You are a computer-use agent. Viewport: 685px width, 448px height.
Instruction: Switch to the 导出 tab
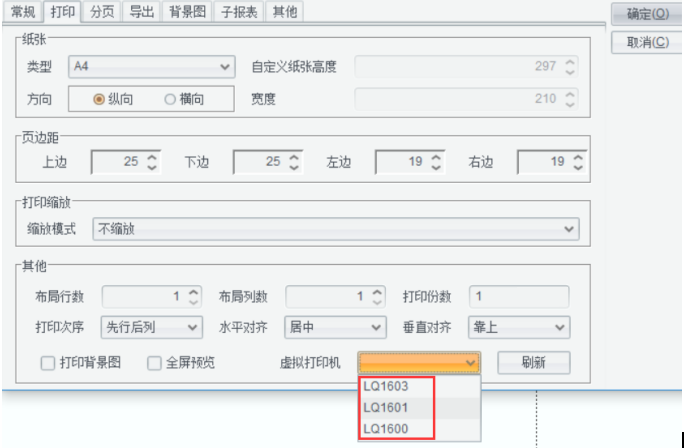(141, 12)
